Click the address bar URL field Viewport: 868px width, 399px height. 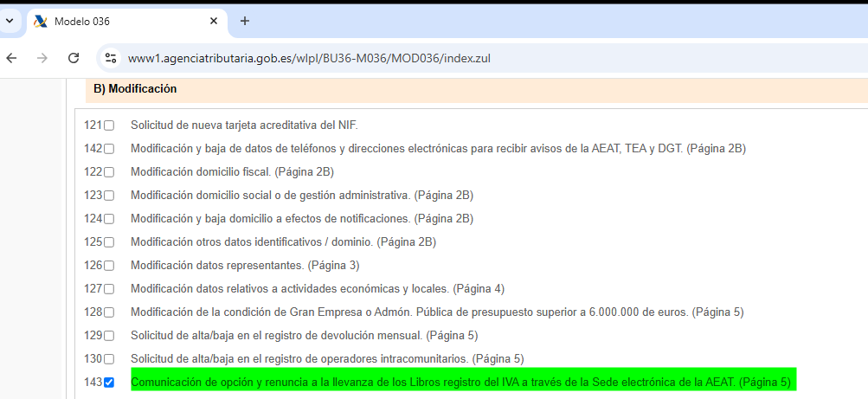tap(346, 58)
